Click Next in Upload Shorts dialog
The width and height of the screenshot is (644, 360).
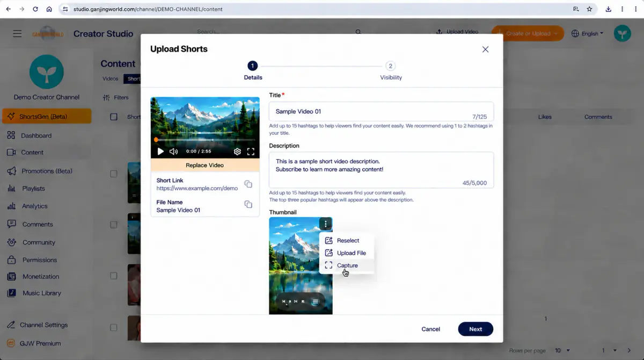click(475, 329)
